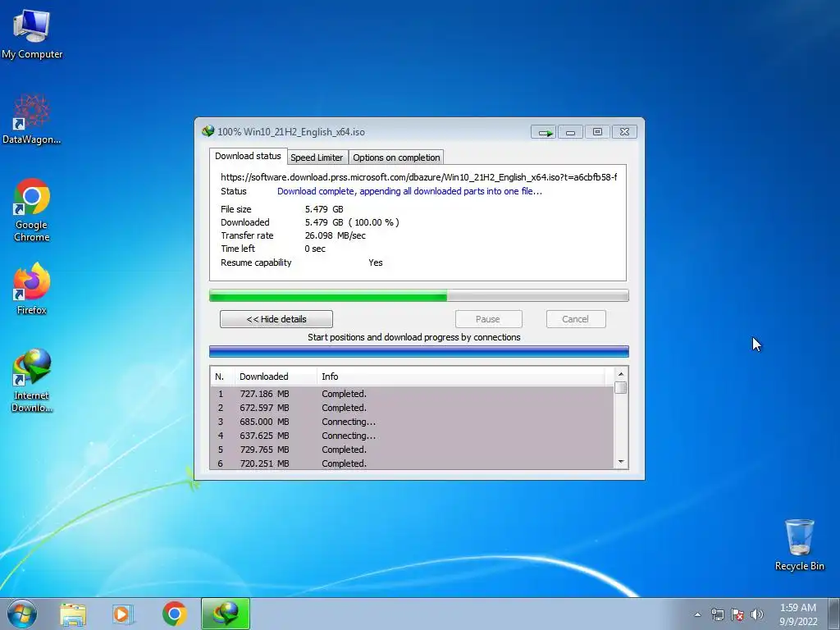Click the connections list scroll down arrow

pyautogui.click(x=621, y=462)
